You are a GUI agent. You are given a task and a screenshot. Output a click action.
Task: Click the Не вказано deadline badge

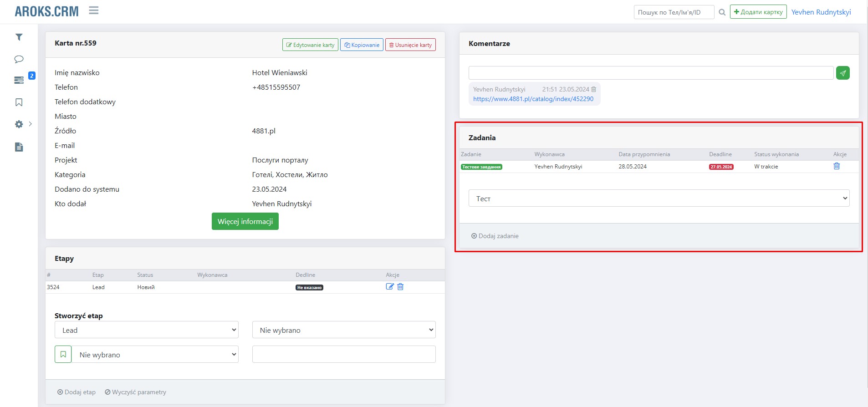click(x=309, y=288)
